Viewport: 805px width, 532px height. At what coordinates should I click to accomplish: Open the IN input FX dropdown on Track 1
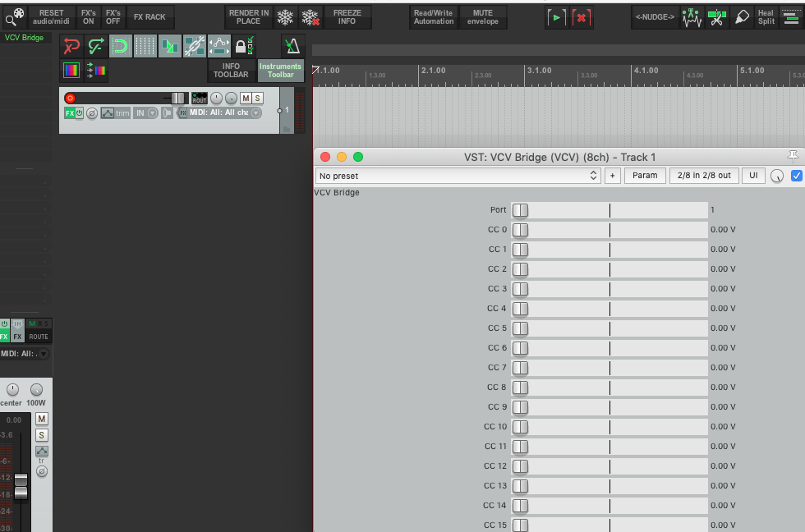pos(146,112)
